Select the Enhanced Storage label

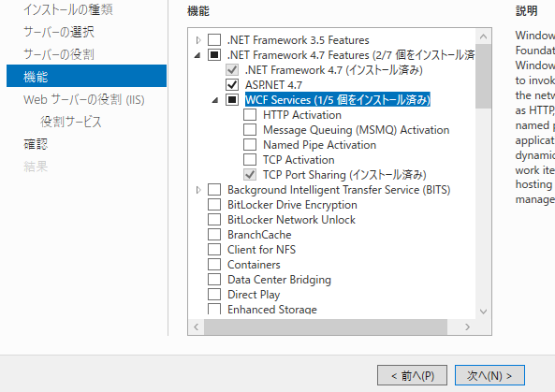(271, 310)
